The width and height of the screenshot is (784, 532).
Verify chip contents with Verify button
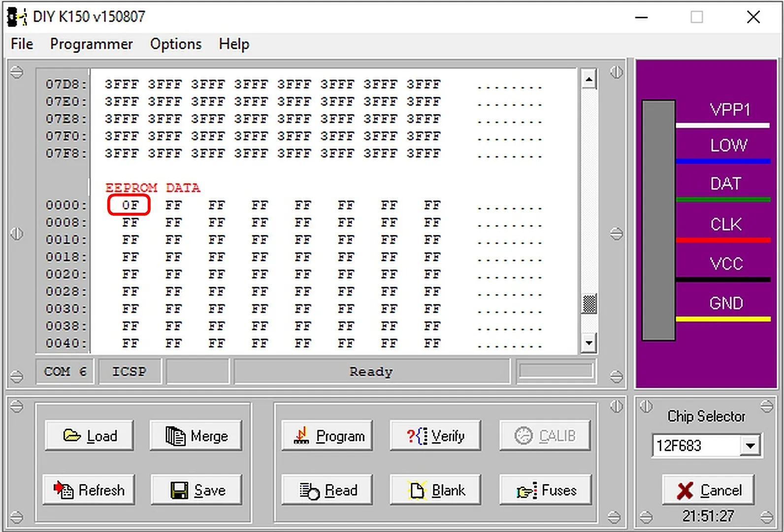click(435, 436)
